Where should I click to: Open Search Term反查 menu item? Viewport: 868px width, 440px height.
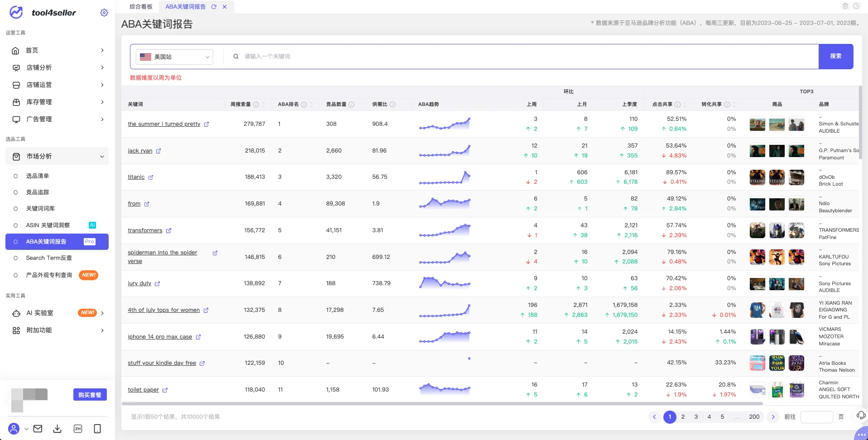pos(49,258)
